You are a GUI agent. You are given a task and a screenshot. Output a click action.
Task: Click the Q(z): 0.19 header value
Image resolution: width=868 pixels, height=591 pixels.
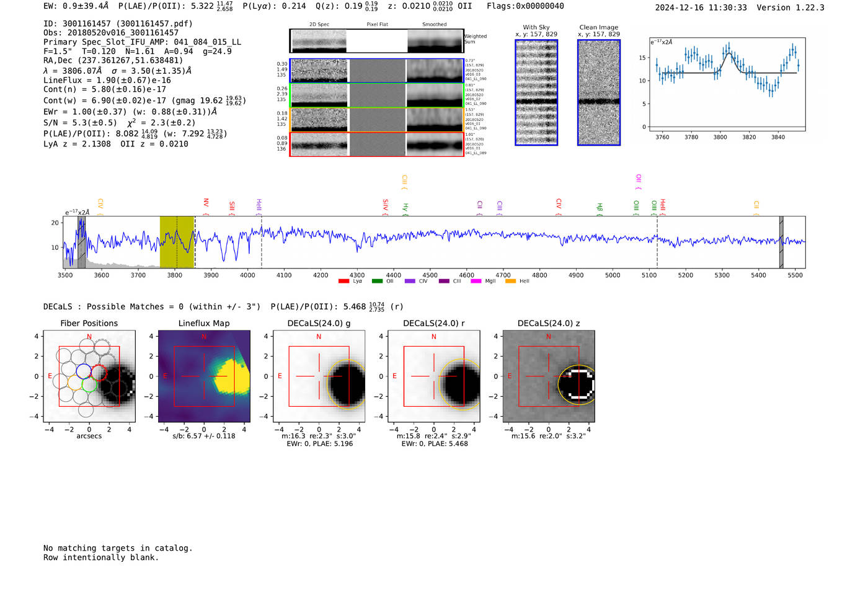point(346,6)
